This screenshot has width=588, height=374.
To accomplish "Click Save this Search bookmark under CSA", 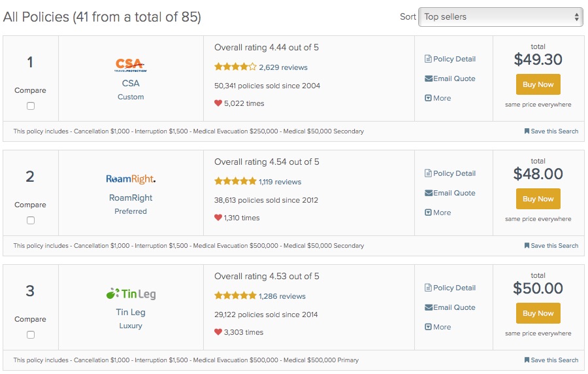I will [551, 131].
